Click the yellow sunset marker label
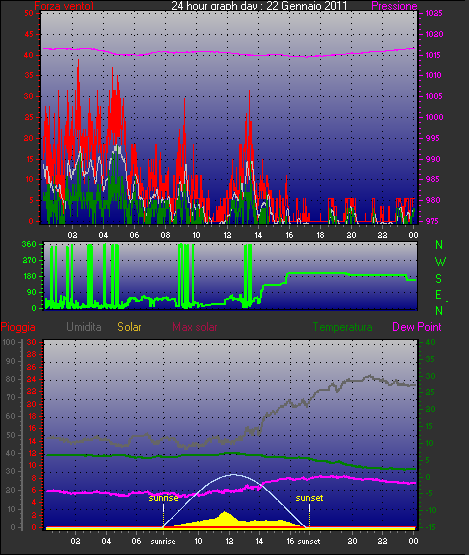 (309, 498)
